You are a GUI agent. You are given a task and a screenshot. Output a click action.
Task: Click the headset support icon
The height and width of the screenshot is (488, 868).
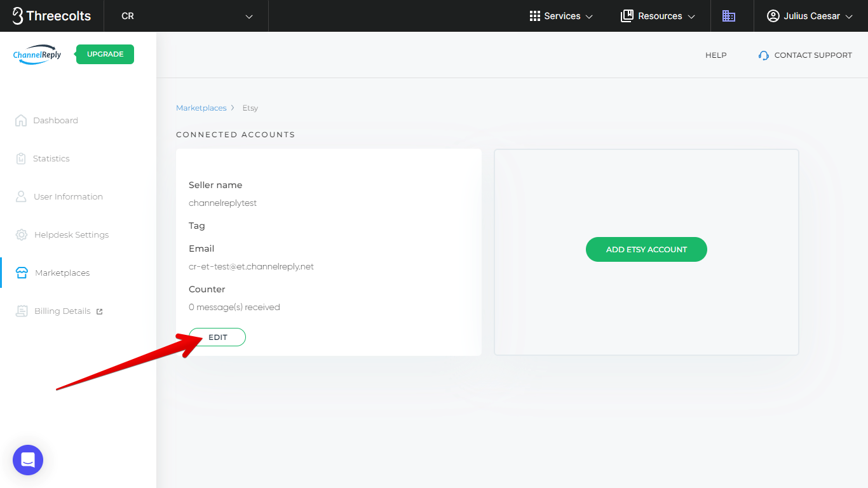tap(764, 55)
